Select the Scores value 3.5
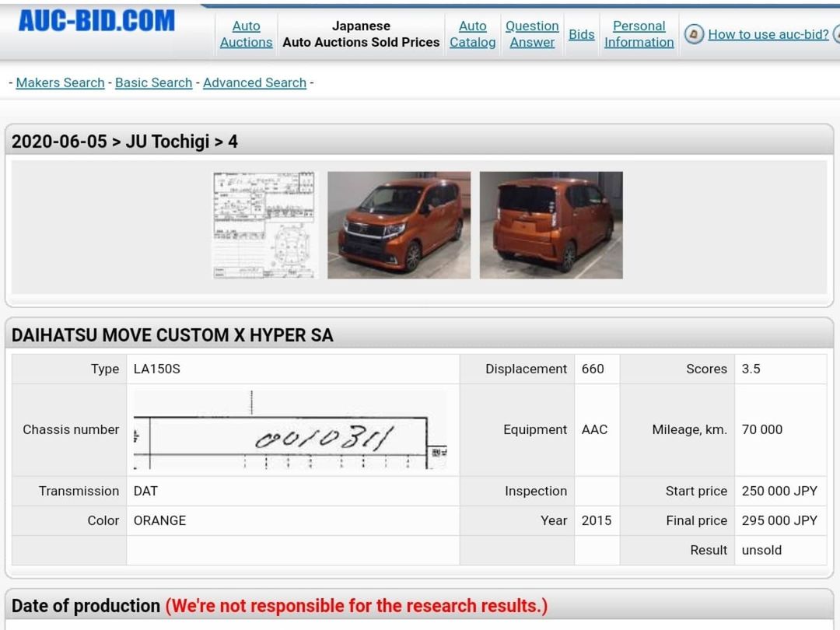 751,369
